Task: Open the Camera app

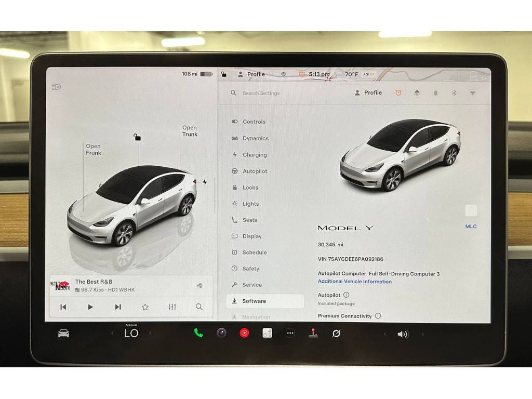Action: [221, 333]
